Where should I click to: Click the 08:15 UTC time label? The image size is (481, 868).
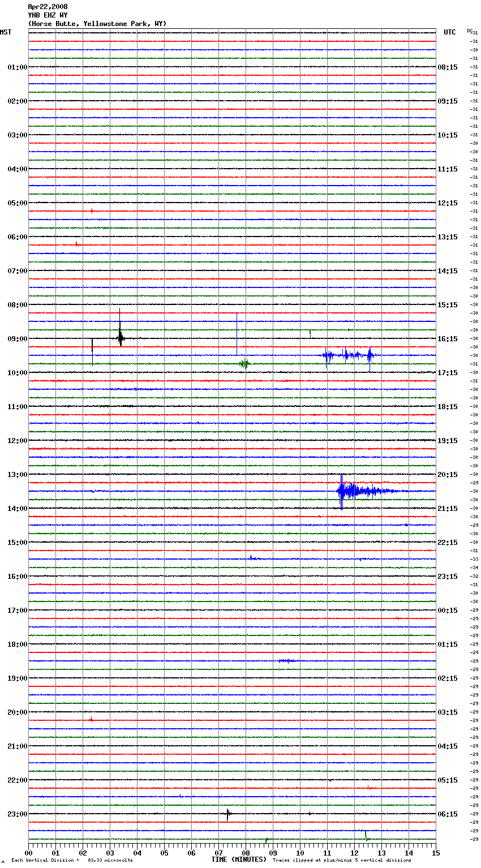pos(448,67)
